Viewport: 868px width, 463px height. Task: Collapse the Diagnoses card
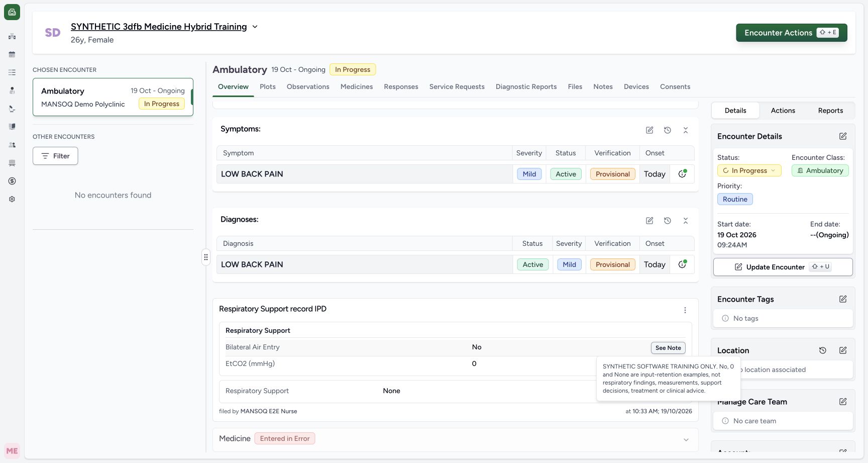(686, 221)
